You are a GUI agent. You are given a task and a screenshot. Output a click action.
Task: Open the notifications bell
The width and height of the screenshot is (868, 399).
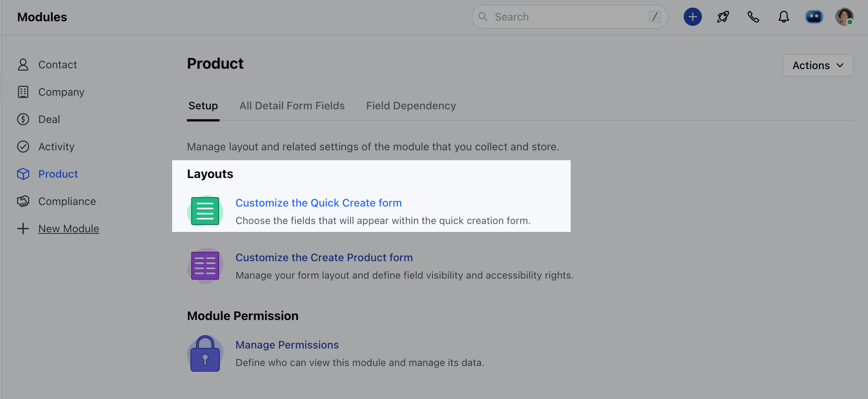click(783, 17)
